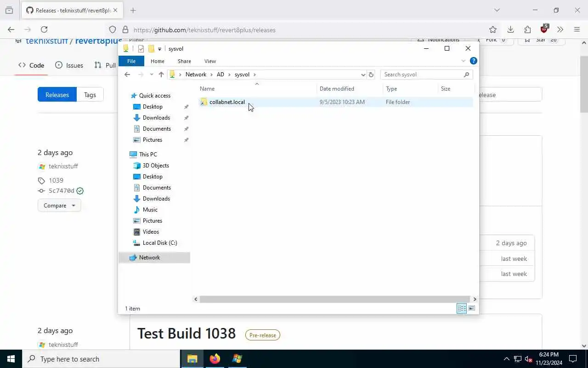Click horizontal scrollbar in file list
This screenshot has width=588, height=368.
click(x=335, y=299)
